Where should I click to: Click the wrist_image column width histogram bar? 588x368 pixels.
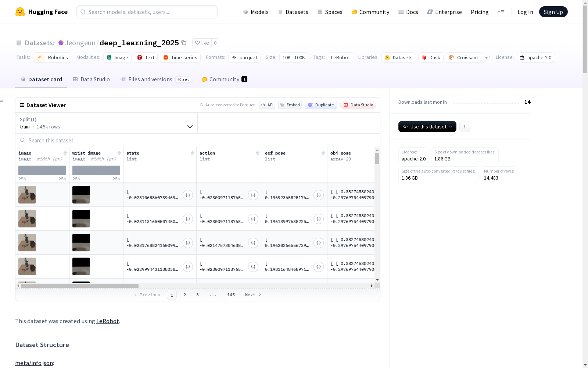[x=96, y=170]
